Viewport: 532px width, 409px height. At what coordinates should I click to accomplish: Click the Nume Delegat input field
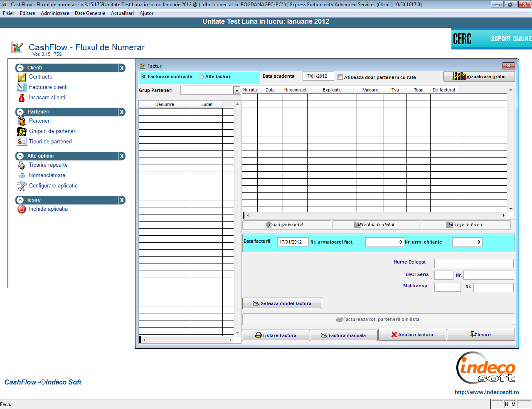point(474,264)
